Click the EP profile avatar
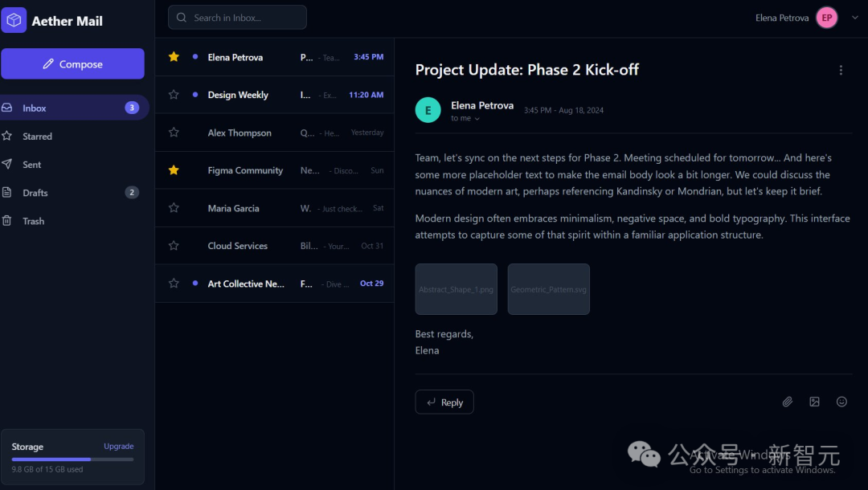Image resolution: width=868 pixels, height=490 pixels. point(826,18)
